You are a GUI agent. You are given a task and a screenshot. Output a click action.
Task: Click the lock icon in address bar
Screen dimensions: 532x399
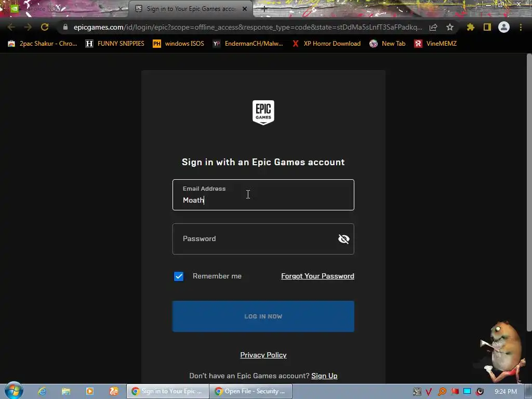(65, 27)
